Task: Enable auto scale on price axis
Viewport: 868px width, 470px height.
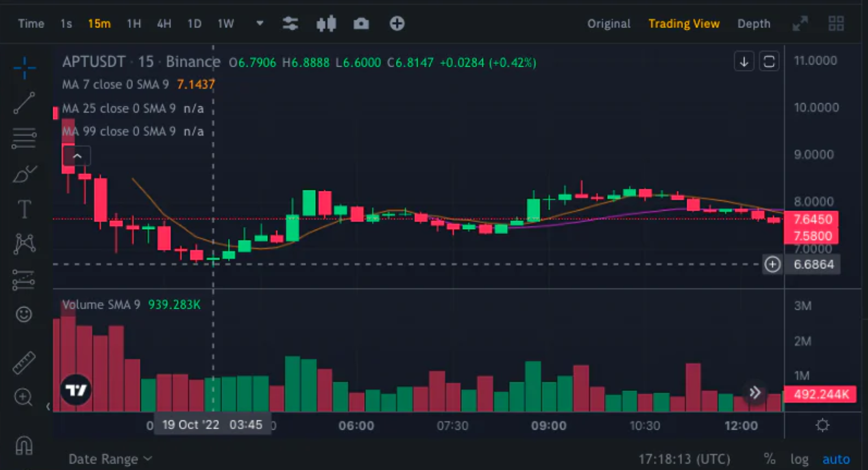Action: (x=836, y=459)
